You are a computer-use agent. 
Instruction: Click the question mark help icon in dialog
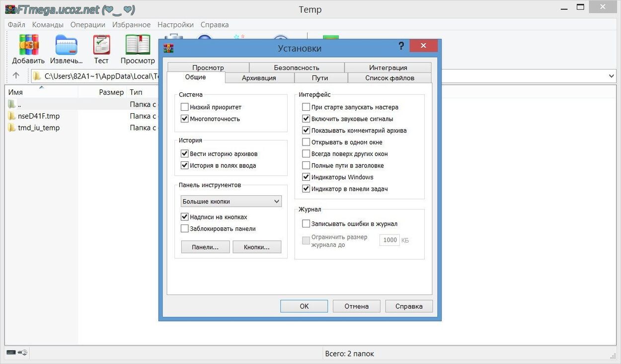[x=401, y=46]
